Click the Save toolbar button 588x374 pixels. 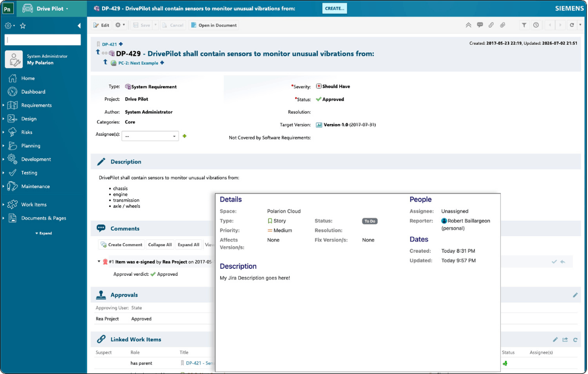(x=142, y=25)
